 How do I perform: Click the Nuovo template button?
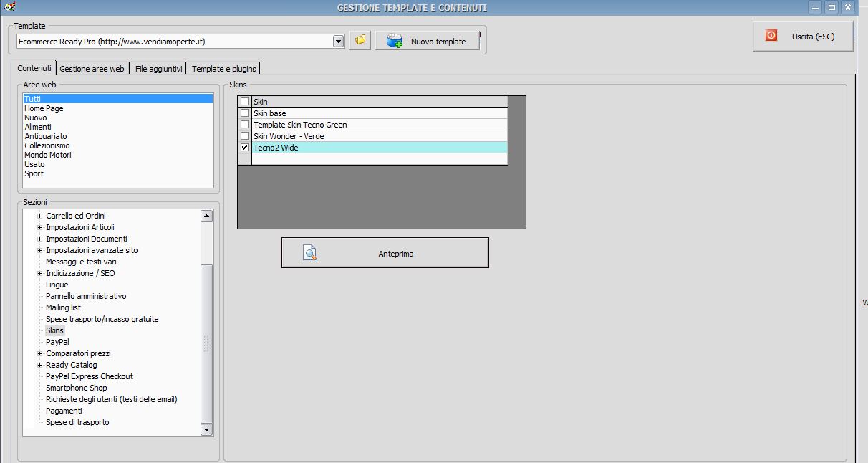pos(428,41)
